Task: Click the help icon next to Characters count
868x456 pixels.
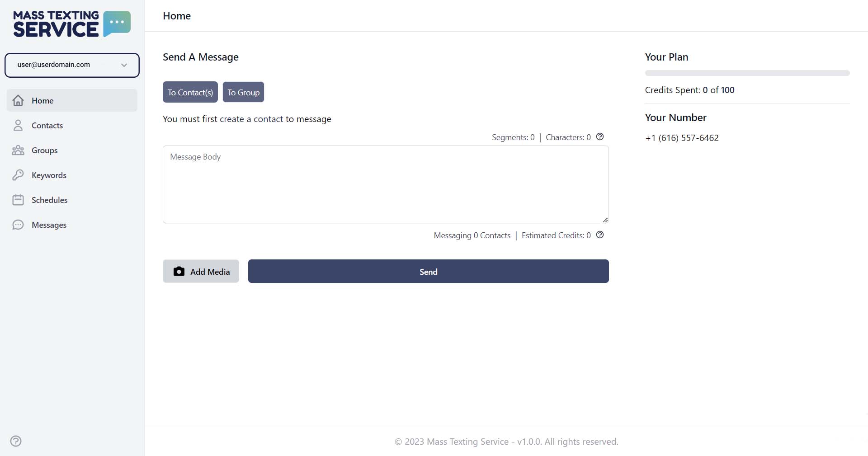Action: coord(600,136)
